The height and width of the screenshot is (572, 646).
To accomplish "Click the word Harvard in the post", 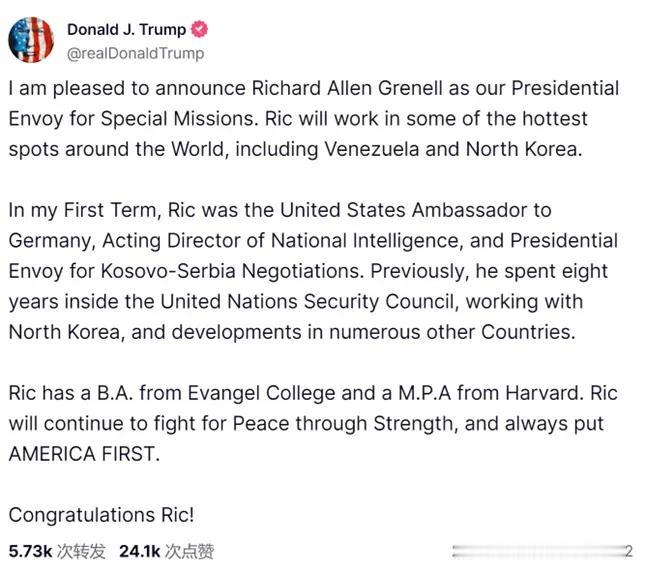I will tap(544, 393).
